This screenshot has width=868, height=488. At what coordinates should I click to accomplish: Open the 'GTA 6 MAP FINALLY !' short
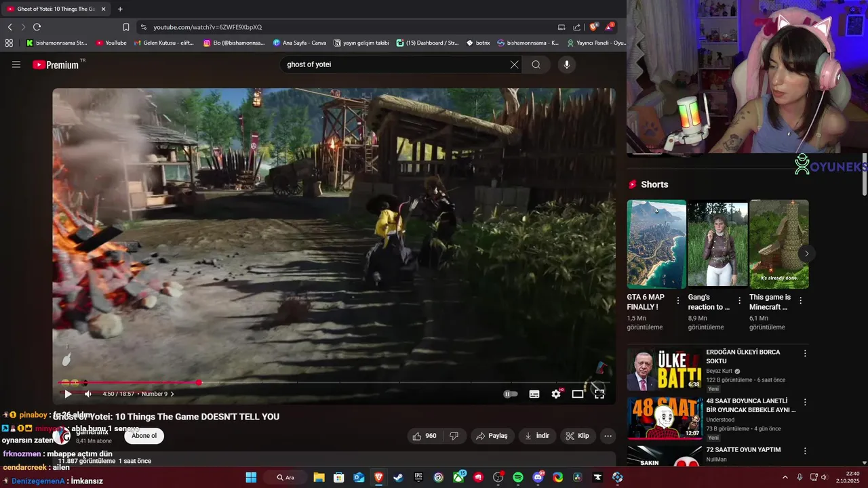[x=656, y=244]
